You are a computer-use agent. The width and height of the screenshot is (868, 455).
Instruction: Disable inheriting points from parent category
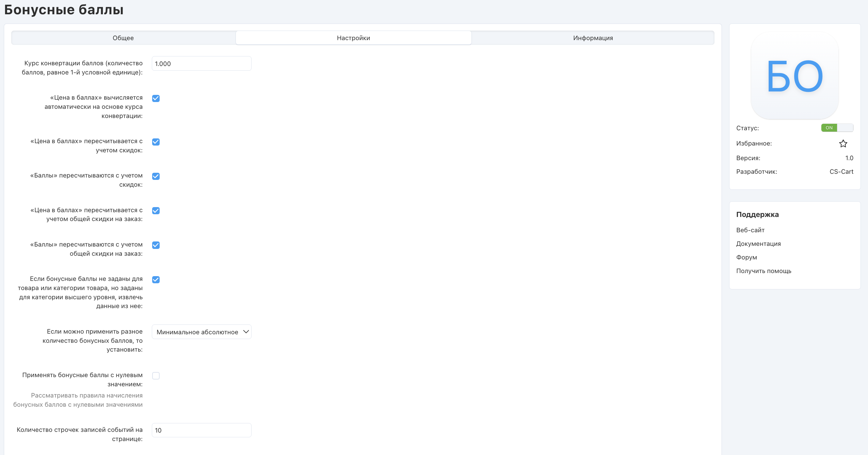[x=156, y=280]
